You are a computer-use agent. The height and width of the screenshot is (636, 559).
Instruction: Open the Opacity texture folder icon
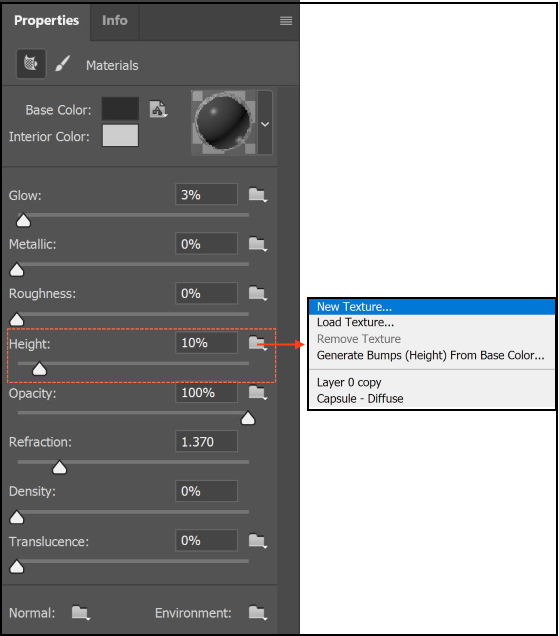pos(257,392)
